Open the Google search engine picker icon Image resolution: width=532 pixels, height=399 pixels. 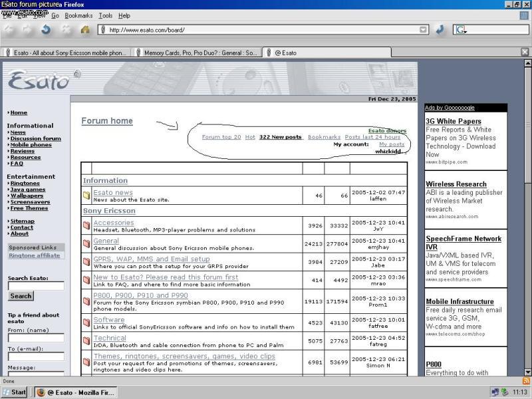click(461, 30)
